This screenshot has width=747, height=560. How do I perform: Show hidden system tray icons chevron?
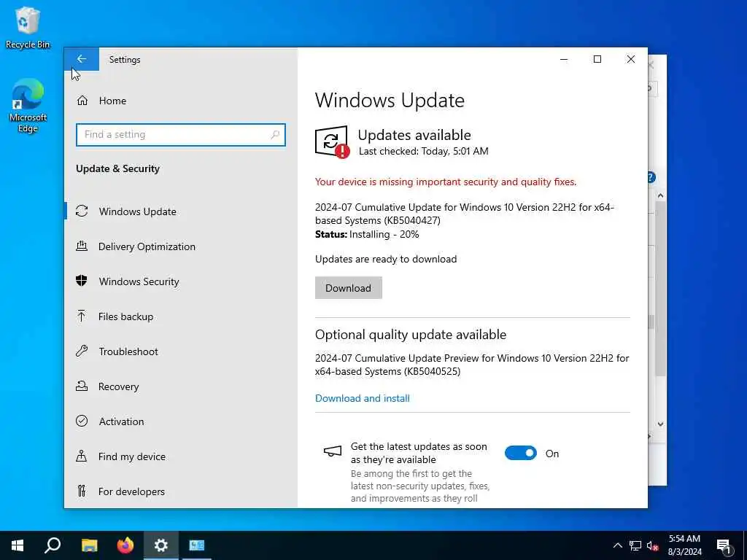[x=617, y=545]
